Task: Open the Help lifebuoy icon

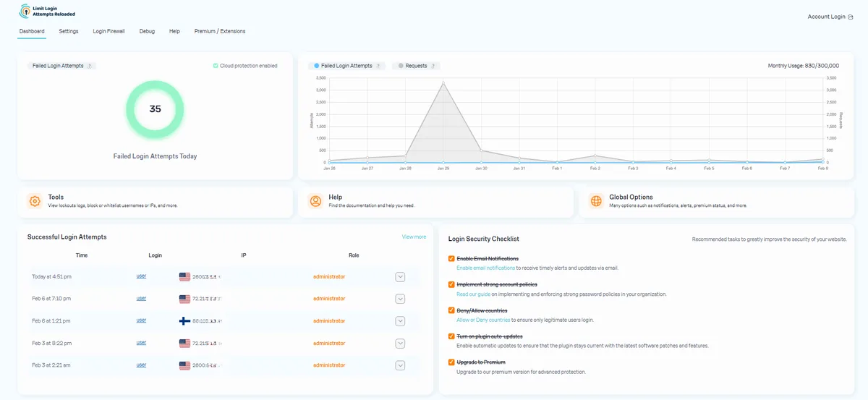Action: (x=315, y=201)
